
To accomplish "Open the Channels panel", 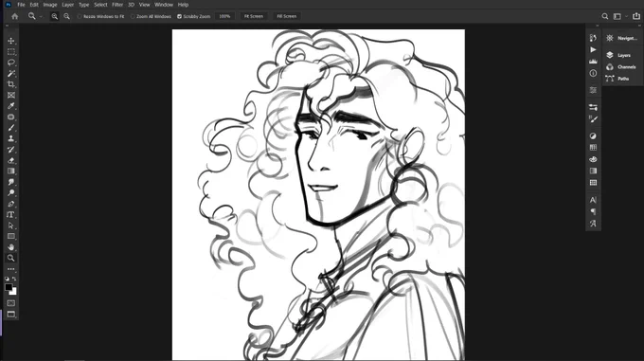I will [x=622, y=67].
